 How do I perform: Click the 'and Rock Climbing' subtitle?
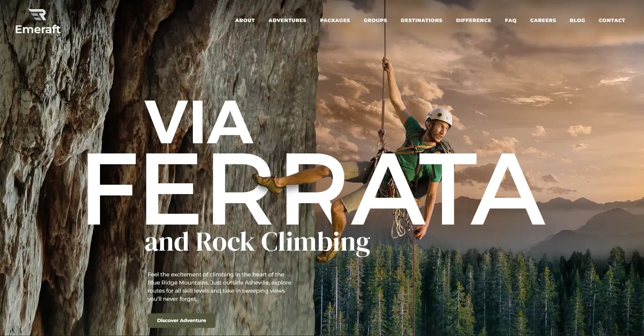point(257,243)
